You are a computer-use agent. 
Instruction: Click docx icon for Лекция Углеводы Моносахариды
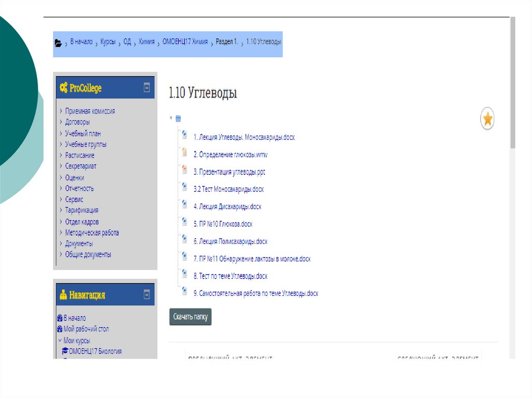[x=184, y=134]
